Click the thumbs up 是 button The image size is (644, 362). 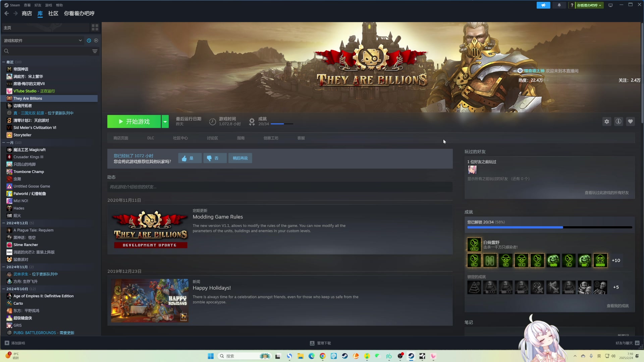point(190,158)
